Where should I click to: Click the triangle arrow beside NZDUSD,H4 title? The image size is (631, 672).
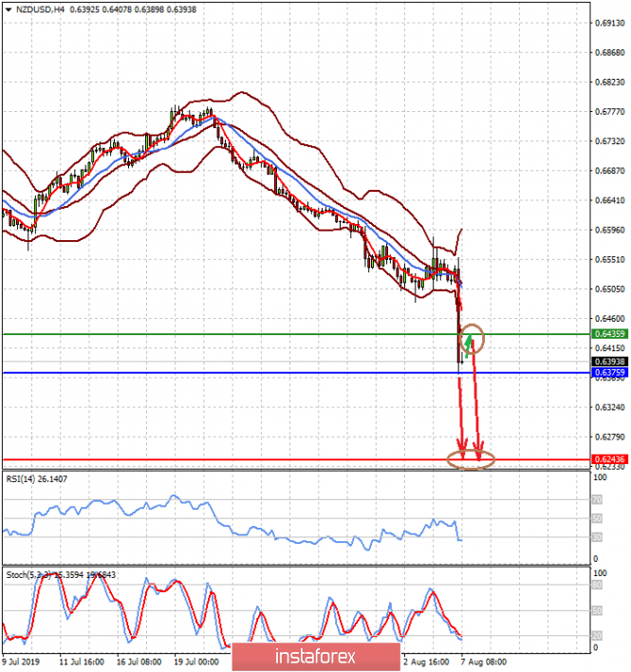click(x=8, y=8)
